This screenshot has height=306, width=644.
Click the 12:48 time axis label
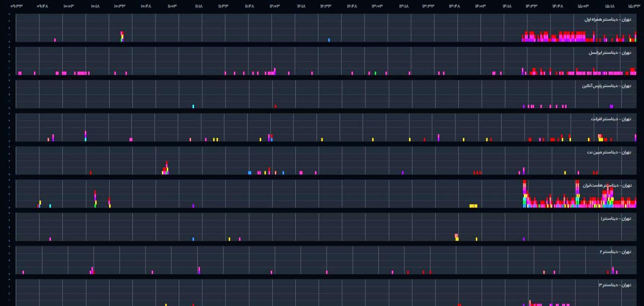point(351,6)
